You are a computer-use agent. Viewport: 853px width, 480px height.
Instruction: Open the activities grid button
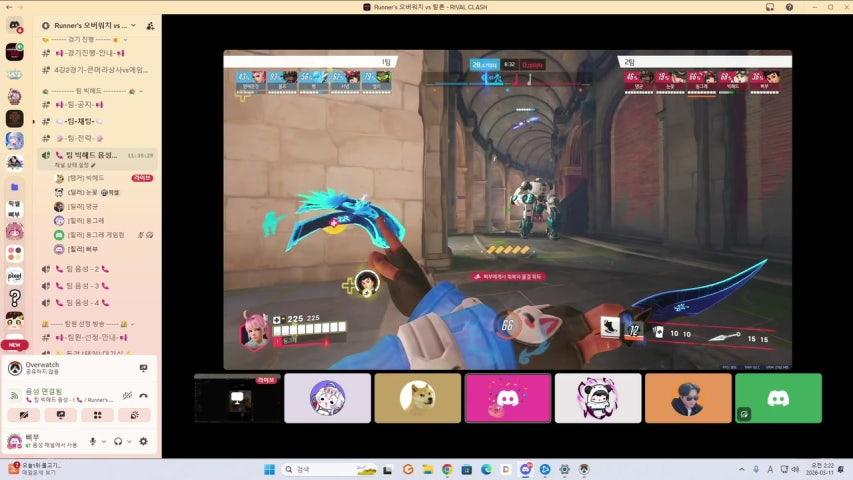[x=97, y=415]
